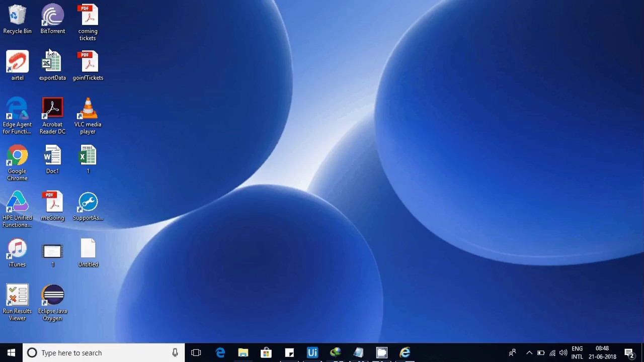Select the SupportAssist desktop shortcut
Image resolution: width=644 pixels, height=362 pixels.
[x=88, y=206]
